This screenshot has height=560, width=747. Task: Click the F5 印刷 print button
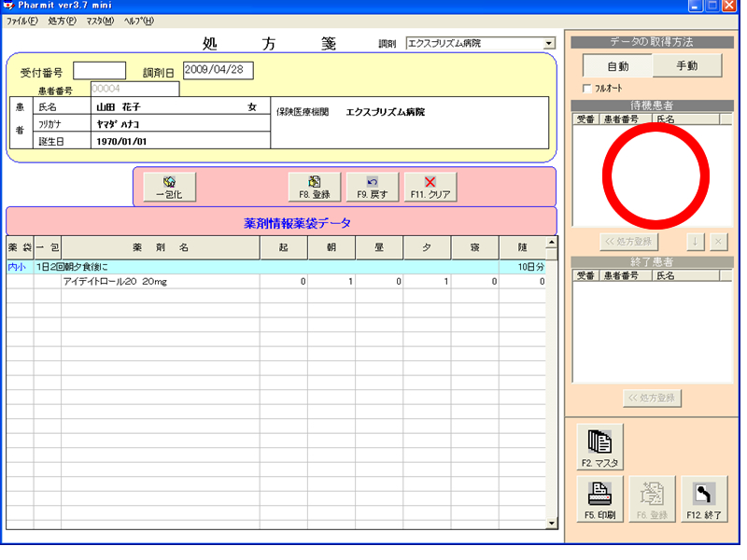[599, 500]
